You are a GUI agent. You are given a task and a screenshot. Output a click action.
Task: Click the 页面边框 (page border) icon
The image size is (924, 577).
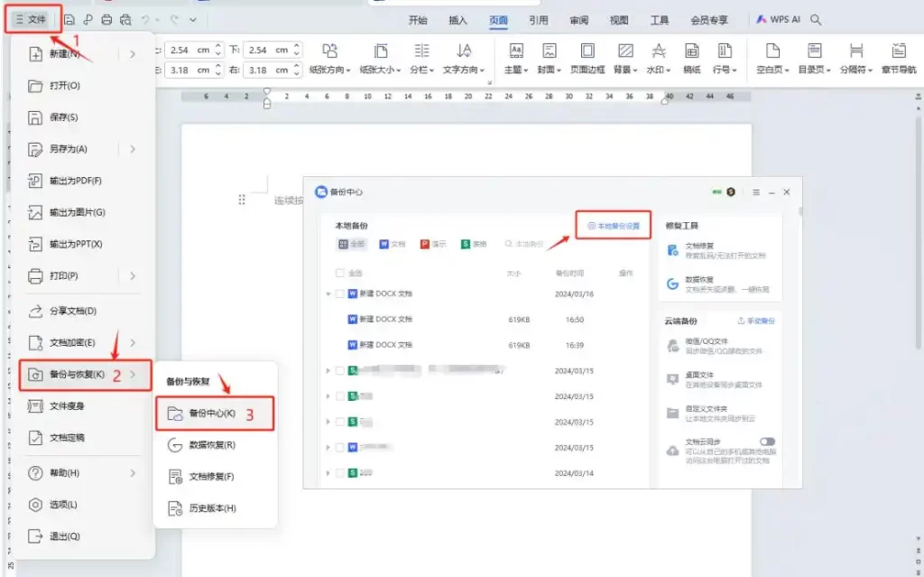[x=587, y=51]
